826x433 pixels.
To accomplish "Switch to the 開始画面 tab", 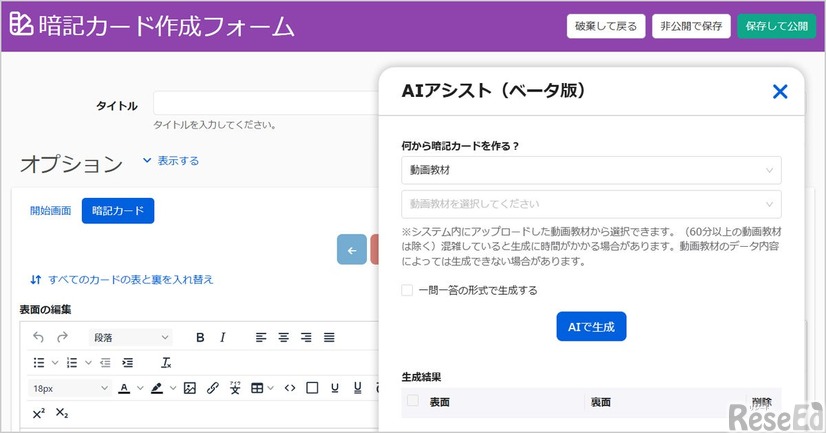I will (x=51, y=211).
